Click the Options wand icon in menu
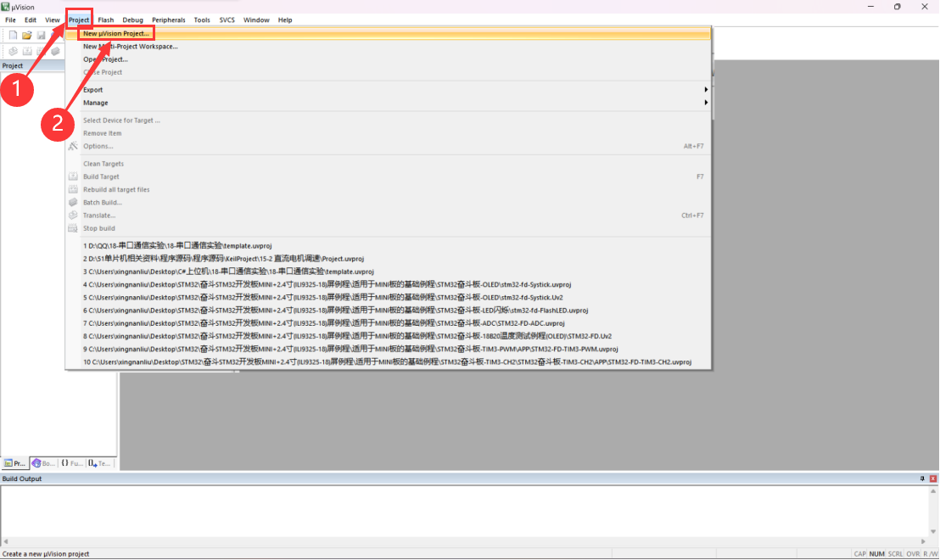 point(73,146)
